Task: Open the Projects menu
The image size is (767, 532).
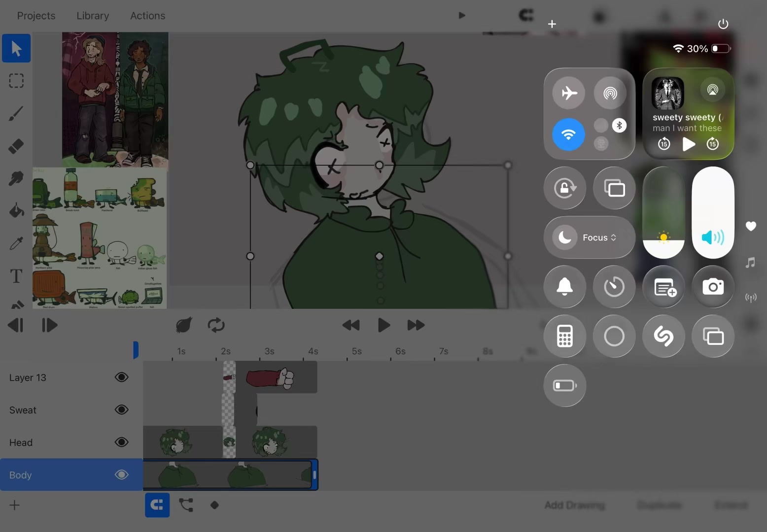Action: [x=36, y=16]
